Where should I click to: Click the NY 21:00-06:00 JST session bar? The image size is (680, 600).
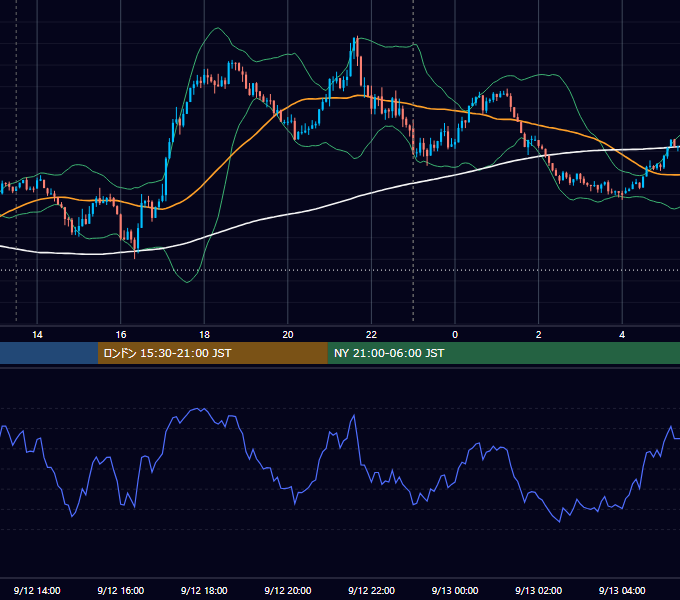pyautogui.click(x=503, y=353)
